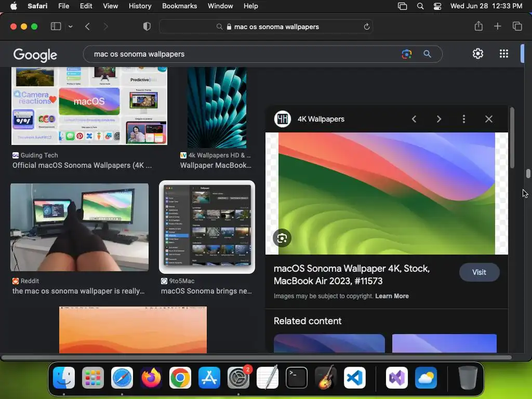Open the Edit menu
This screenshot has height=399, width=532.
click(86, 6)
